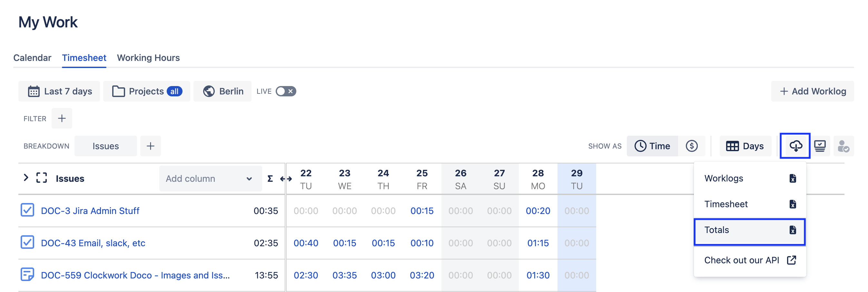Add a breakdown with the plus button

150,146
